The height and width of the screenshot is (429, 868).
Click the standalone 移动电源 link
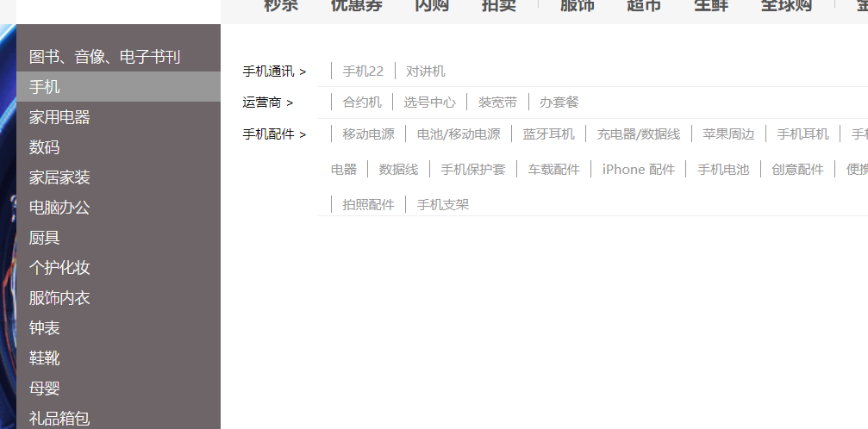click(x=368, y=134)
